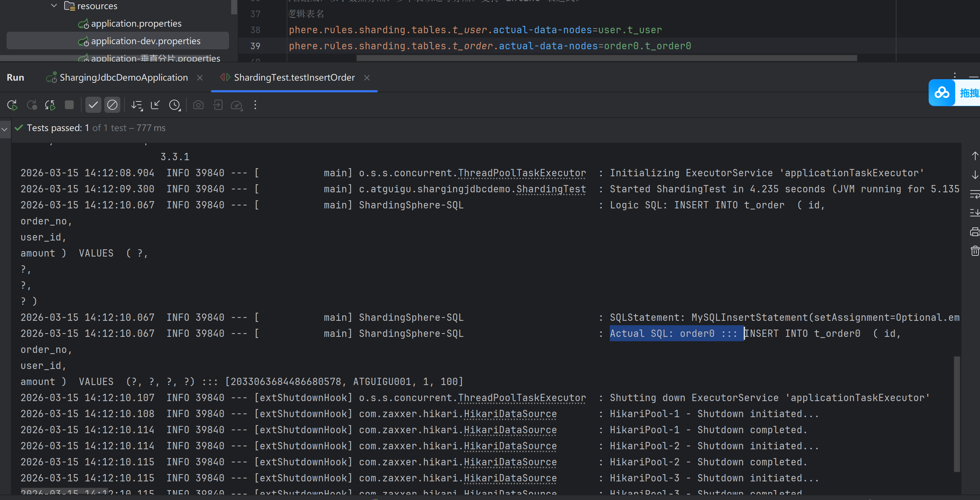Click the Rerun test icon

(x=12, y=105)
